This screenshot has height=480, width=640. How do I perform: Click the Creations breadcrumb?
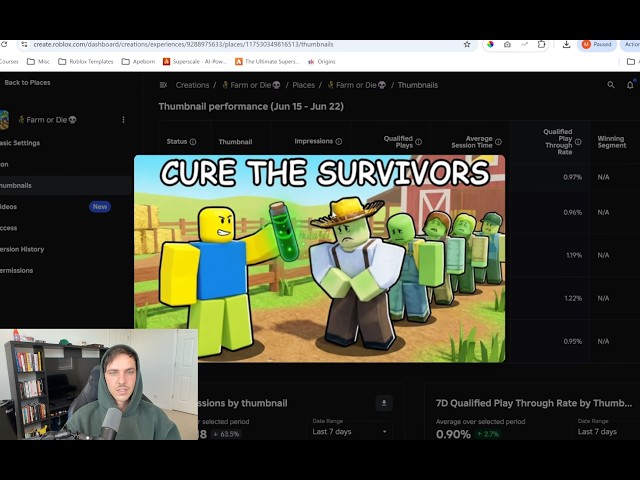pyautogui.click(x=192, y=85)
